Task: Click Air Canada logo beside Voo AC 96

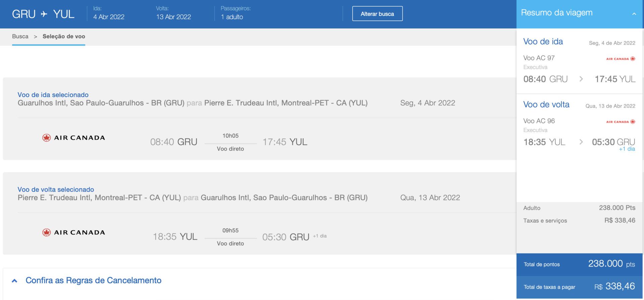Action: pos(620,122)
